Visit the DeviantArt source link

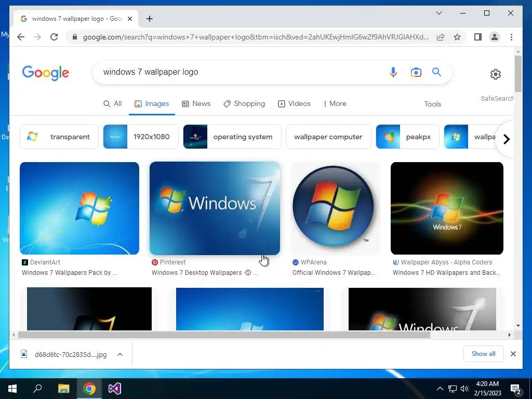(41, 262)
